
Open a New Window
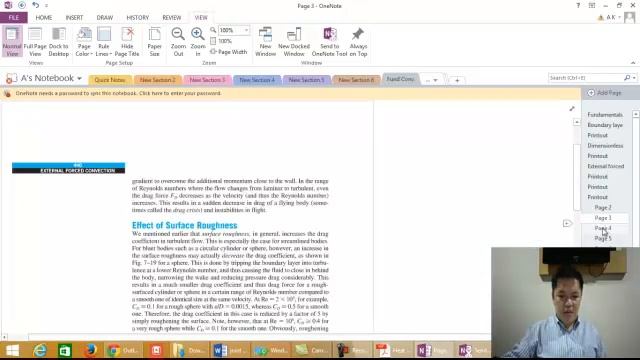(x=265, y=42)
